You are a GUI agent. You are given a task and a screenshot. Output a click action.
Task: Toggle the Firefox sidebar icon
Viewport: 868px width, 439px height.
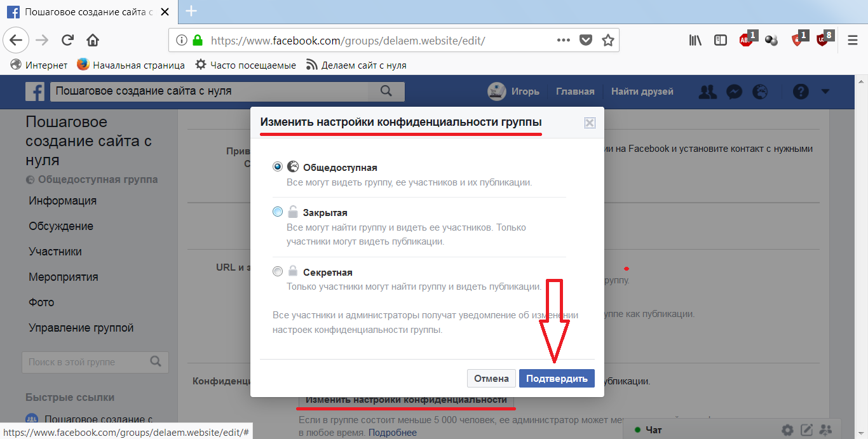721,40
